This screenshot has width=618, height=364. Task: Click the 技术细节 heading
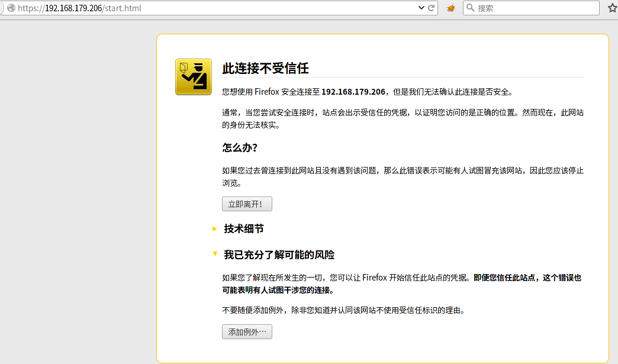(243, 228)
